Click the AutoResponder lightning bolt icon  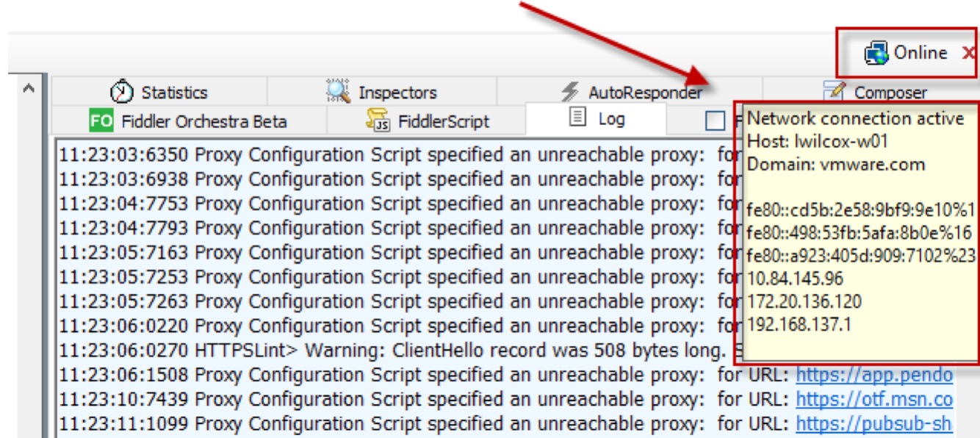click(x=570, y=93)
